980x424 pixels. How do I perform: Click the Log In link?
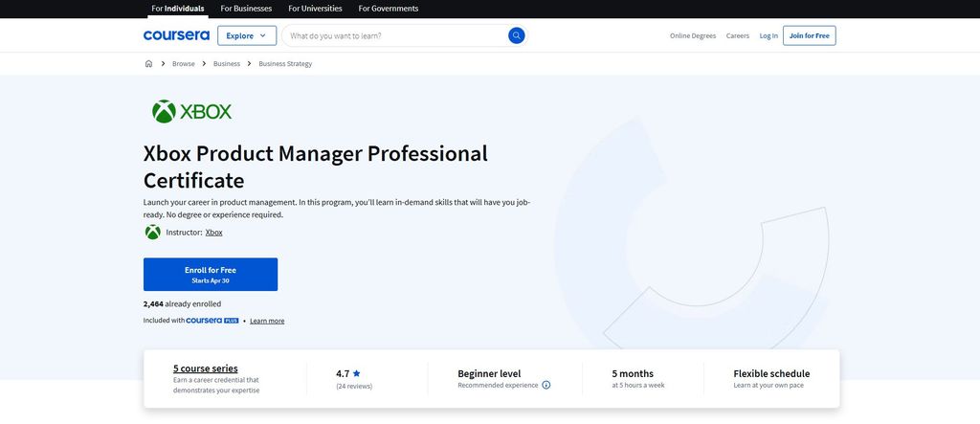(x=768, y=35)
